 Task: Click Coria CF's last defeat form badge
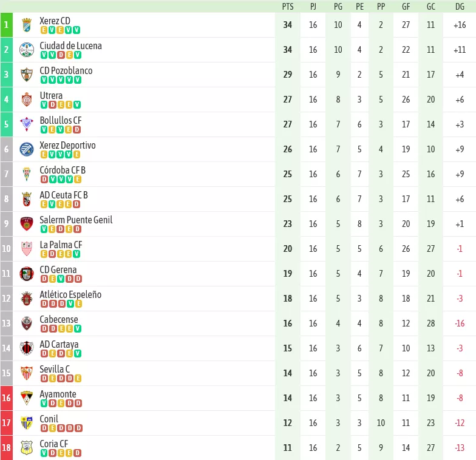(78, 453)
